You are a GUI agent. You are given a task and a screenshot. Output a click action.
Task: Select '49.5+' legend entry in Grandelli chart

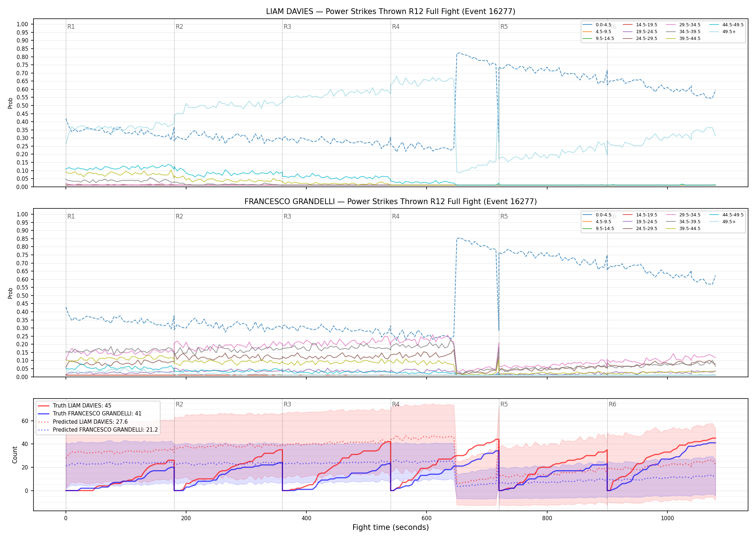pos(723,222)
